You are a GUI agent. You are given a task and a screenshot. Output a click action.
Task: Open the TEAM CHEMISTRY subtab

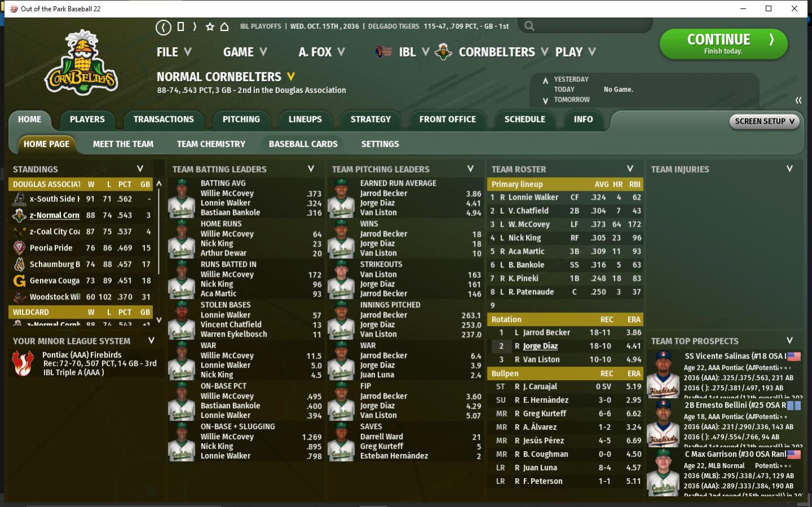211,144
